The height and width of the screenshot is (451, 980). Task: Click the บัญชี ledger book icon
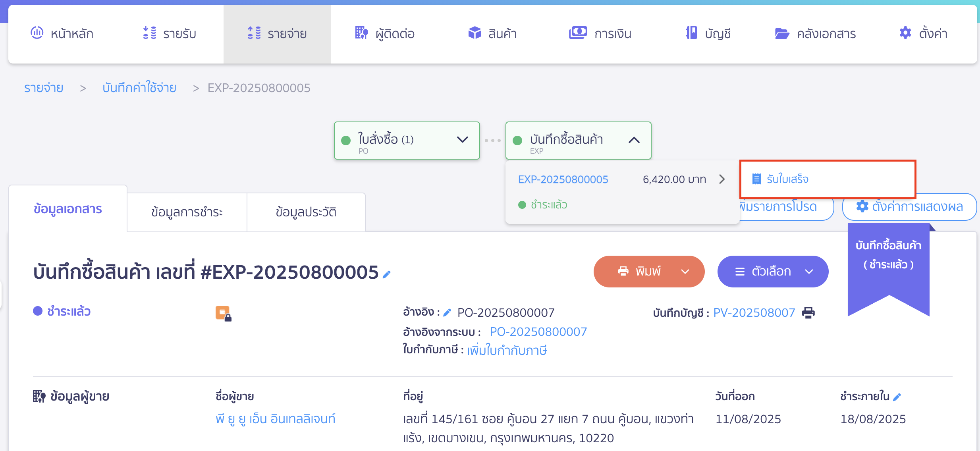tap(691, 33)
